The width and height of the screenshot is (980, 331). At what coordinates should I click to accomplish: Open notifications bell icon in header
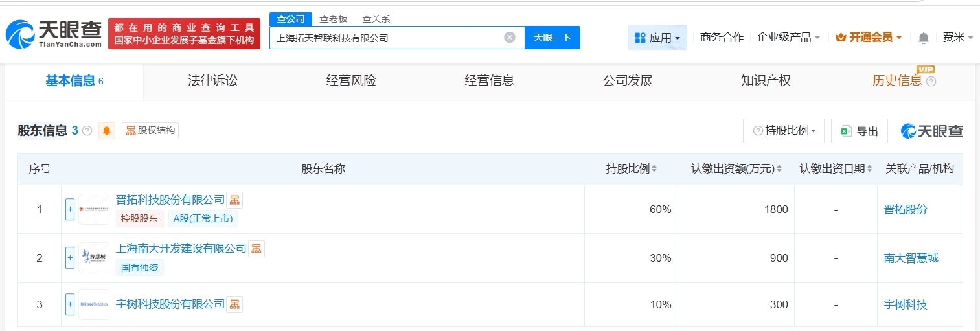(923, 38)
